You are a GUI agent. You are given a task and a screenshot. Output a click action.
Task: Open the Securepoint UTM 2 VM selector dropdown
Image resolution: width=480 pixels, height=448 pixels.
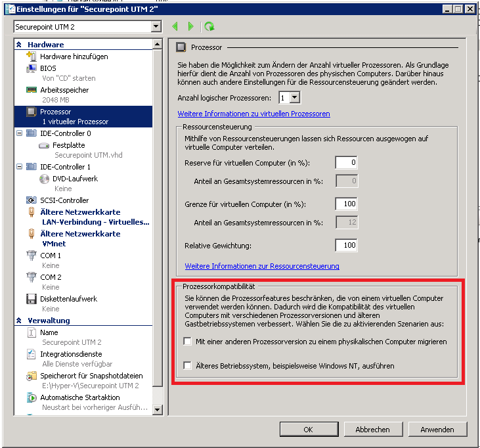[156, 26]
